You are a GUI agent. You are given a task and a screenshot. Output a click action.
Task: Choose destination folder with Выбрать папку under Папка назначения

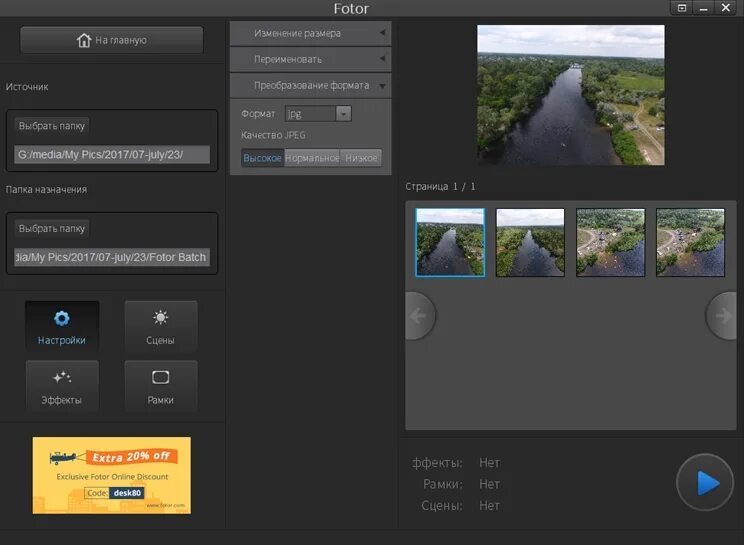click(x=52, y=228)
